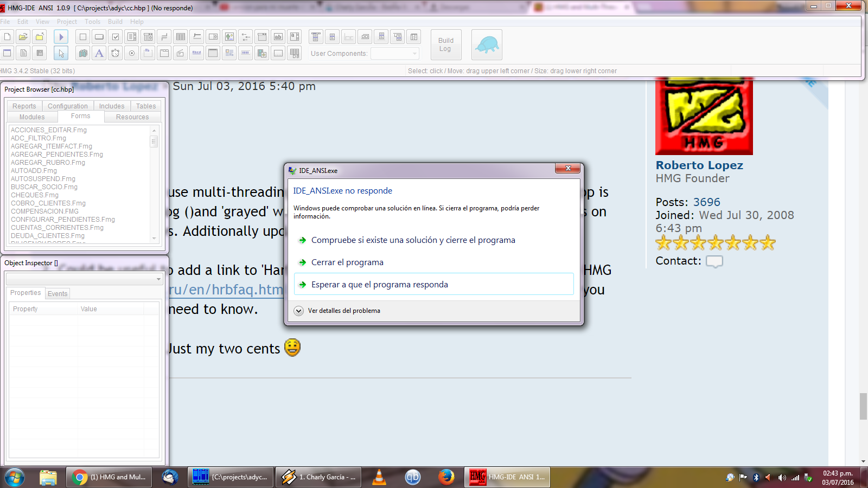Open the Project menu in HMG-IDE

click(67, 22)
